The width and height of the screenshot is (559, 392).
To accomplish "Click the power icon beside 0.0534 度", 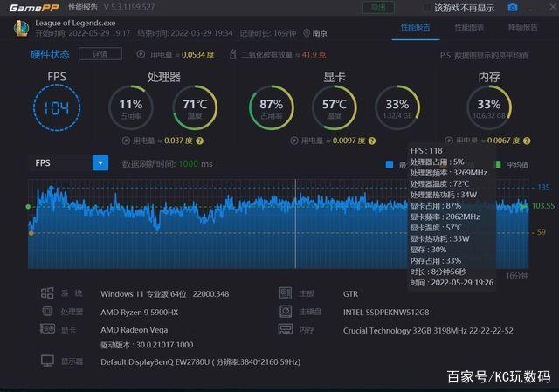I will (141, 54).
